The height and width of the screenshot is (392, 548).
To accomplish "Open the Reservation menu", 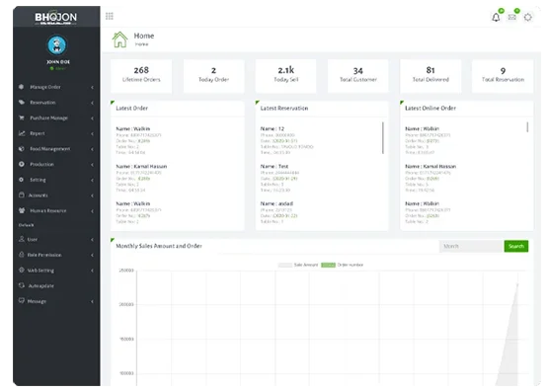I will (x=56, y=103).
